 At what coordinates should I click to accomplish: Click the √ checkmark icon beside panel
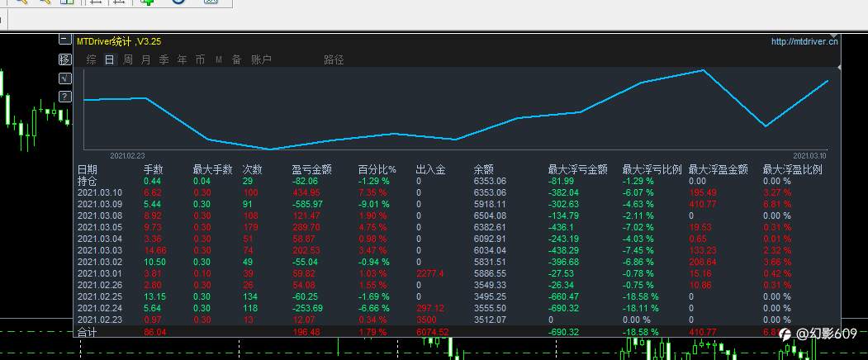tap(64, 78)
